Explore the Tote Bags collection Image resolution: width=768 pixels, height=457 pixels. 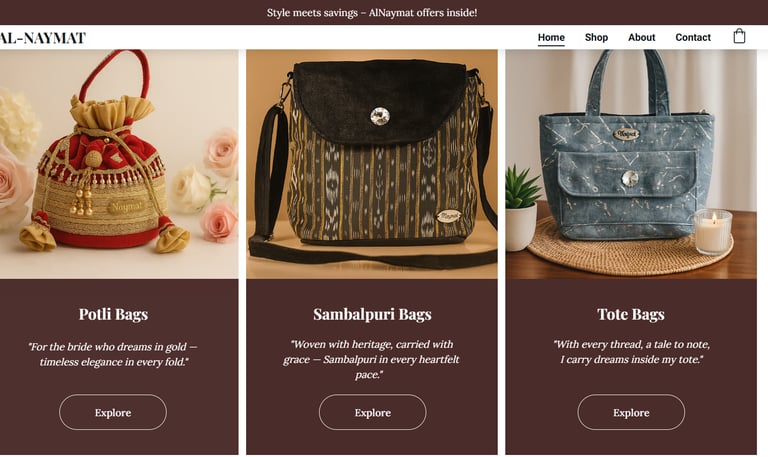[631, 412]
